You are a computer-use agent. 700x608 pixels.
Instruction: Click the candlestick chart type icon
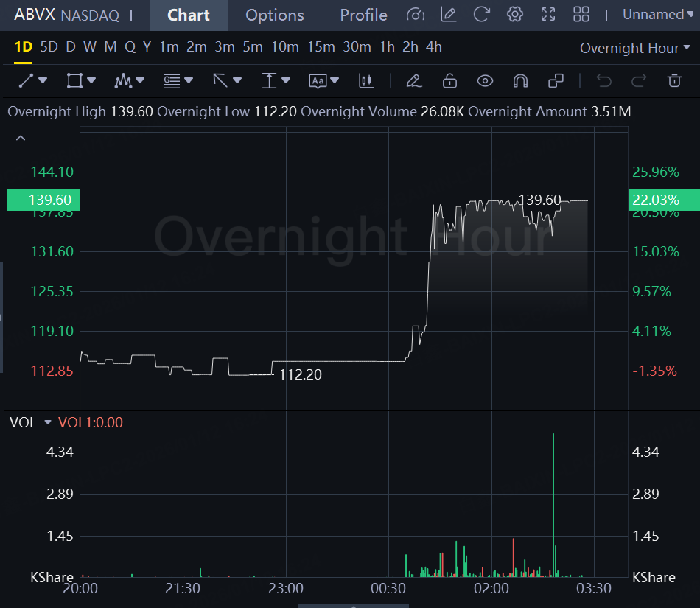click(366, 81)
